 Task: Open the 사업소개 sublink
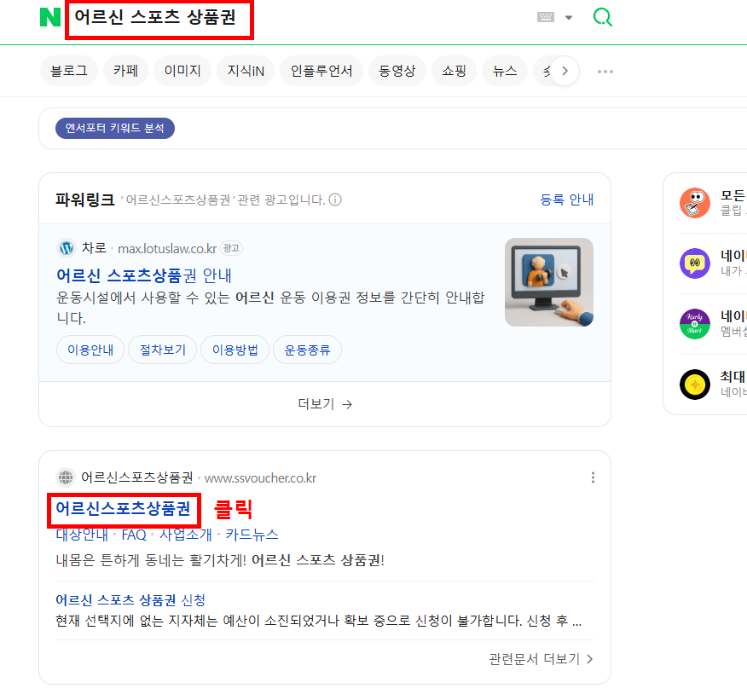(185, 535)
